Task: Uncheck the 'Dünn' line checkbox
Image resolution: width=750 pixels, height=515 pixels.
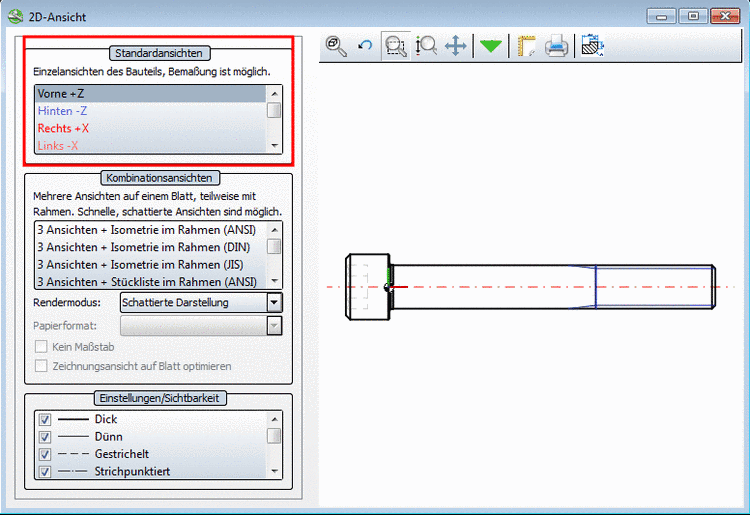Action: [x=45, y=437]
